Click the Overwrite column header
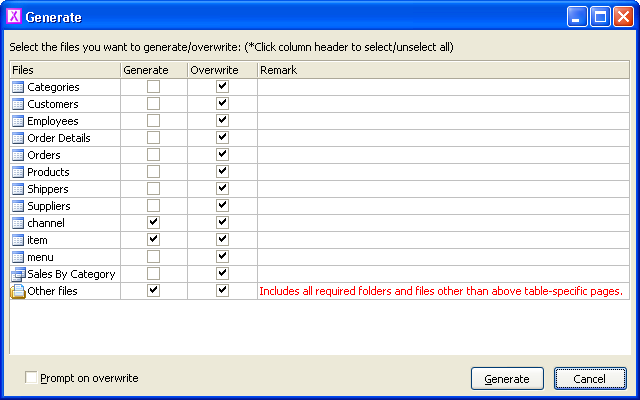The height and width of the screenshot is (400, 640). [x=222, y=70]
